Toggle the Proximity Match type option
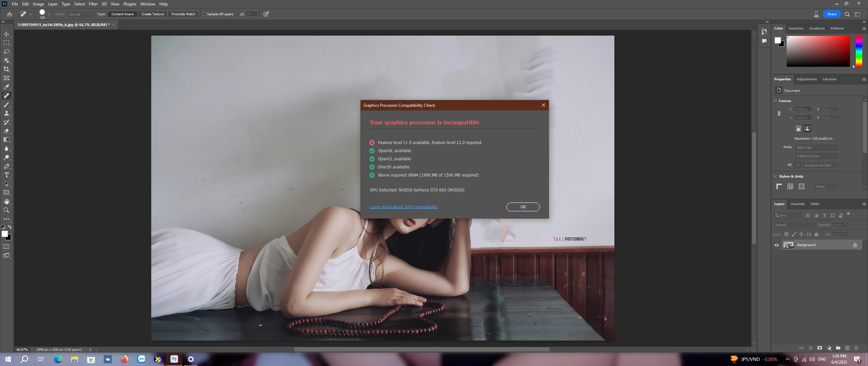This screenshot has width=868, height=366. [x=183, y=14]
